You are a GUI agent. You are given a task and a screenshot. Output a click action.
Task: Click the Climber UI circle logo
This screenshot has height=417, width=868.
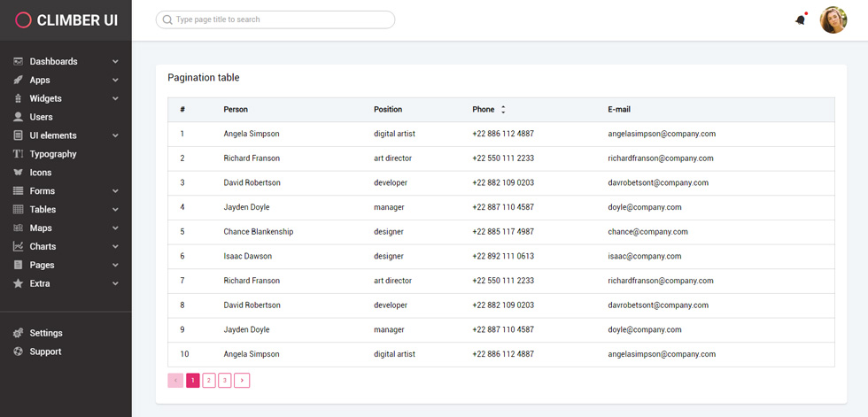coord(23,20)
